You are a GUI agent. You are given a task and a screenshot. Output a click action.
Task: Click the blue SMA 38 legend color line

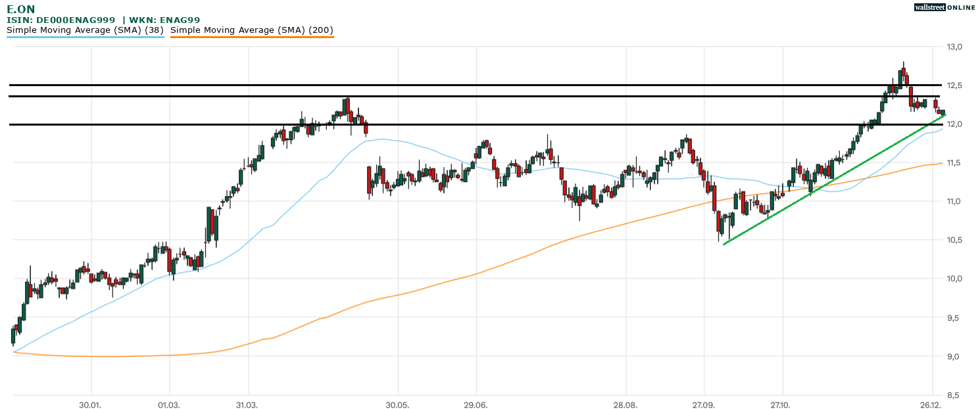pyautogui.click(x=85, y=37)
